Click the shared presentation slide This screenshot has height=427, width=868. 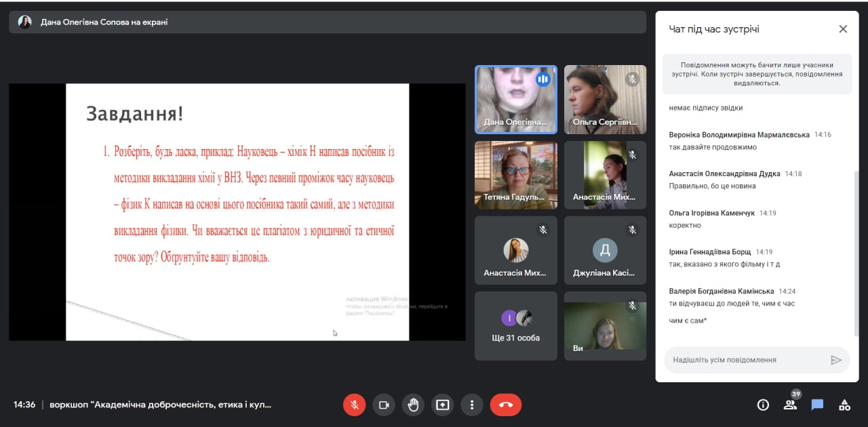pos(237,211)
